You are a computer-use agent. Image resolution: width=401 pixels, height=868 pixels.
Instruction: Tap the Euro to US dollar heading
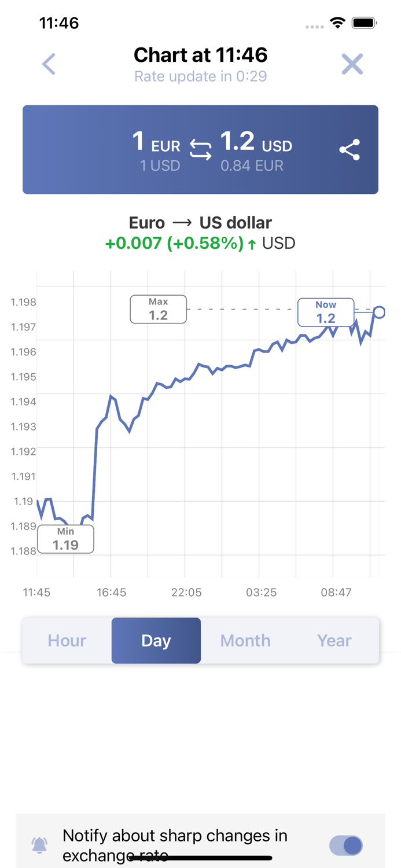[x=200, y=223]
